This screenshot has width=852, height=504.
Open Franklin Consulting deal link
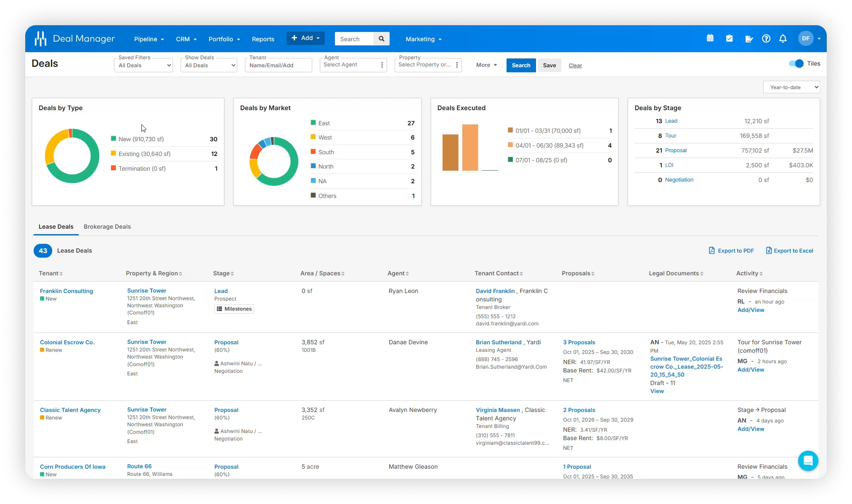point(66,291)
